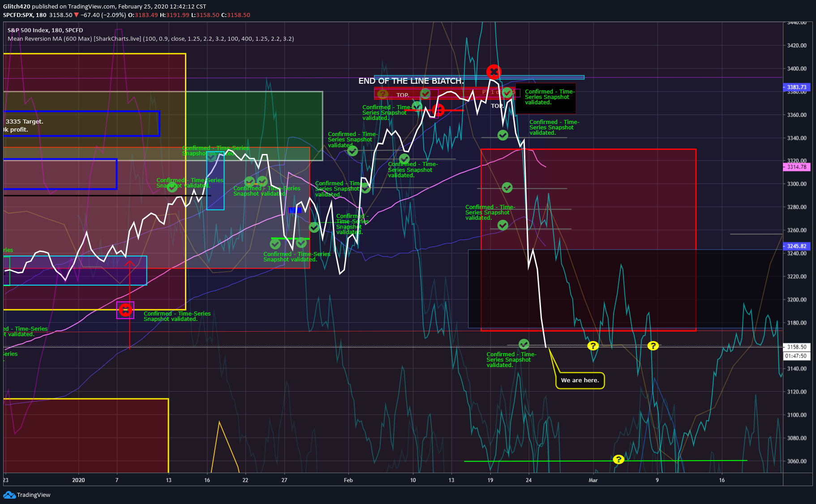Click the 3200.00 price axis label
Image resolution: width=816 pixels, height=504 pixels.
point(797,299)
